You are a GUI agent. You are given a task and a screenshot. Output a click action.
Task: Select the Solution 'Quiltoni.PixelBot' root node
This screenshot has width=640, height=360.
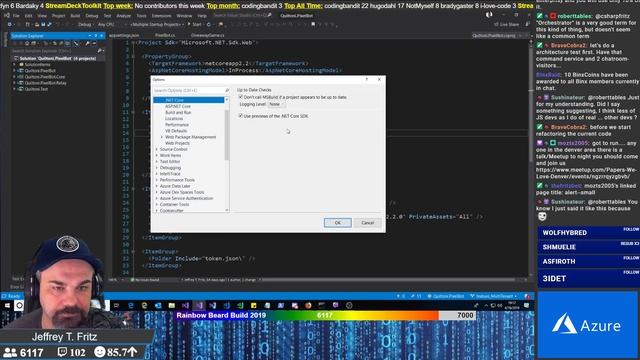click(58, 58)
